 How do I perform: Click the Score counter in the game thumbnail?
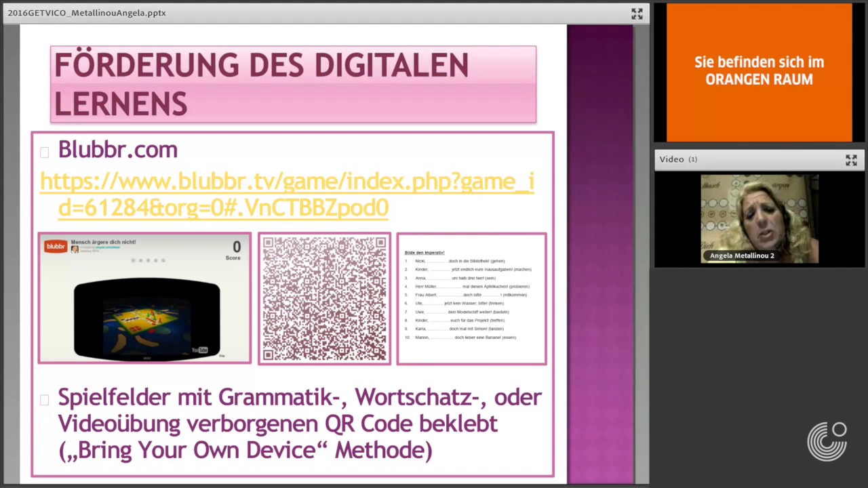pos(233,250)
